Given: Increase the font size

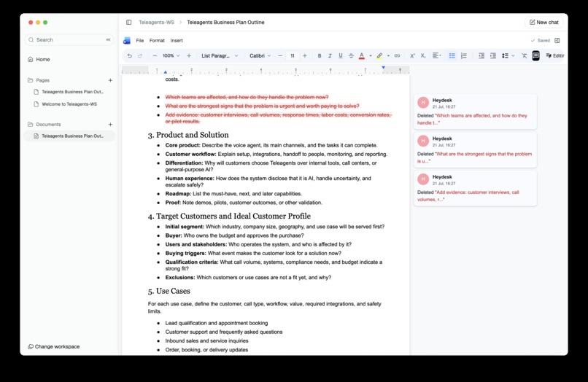Looking at the screenshot, I should pyautogui.click(x=304, y=55).
